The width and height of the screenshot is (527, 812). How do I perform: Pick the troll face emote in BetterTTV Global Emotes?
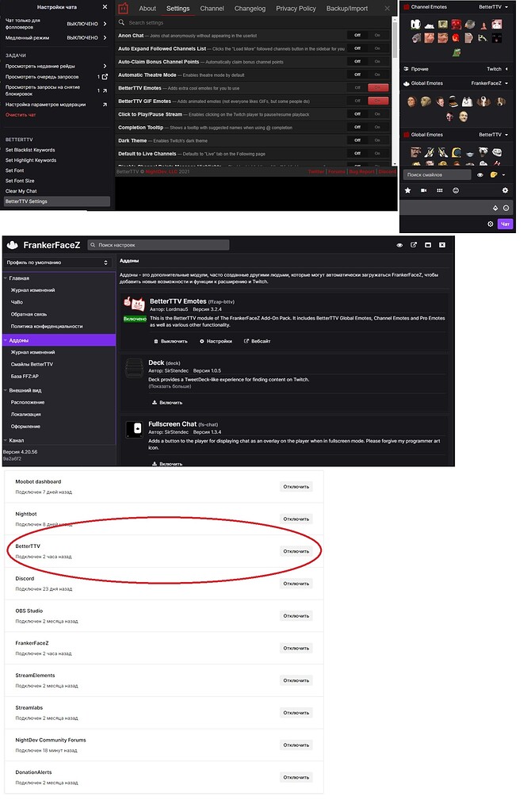point(497,152)
